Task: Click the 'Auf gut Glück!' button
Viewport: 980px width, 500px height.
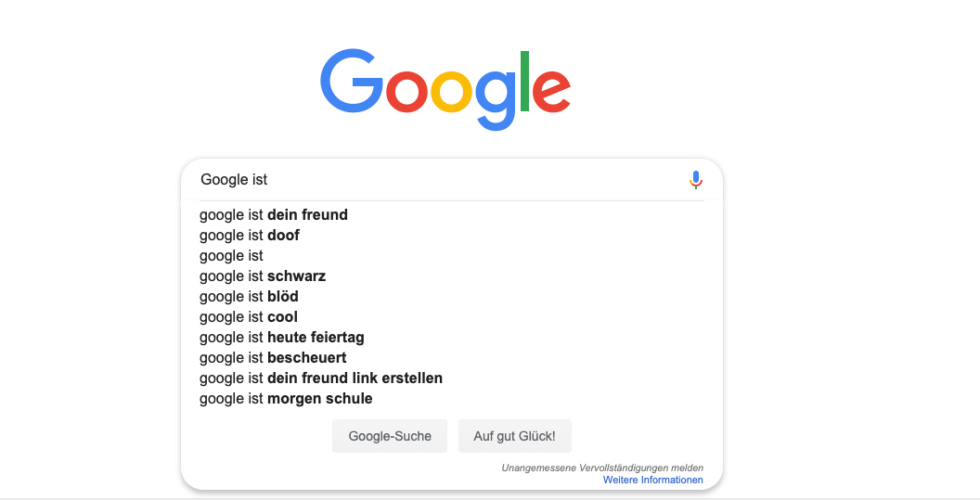Action: pyautogui.click(x=514, y=436)
